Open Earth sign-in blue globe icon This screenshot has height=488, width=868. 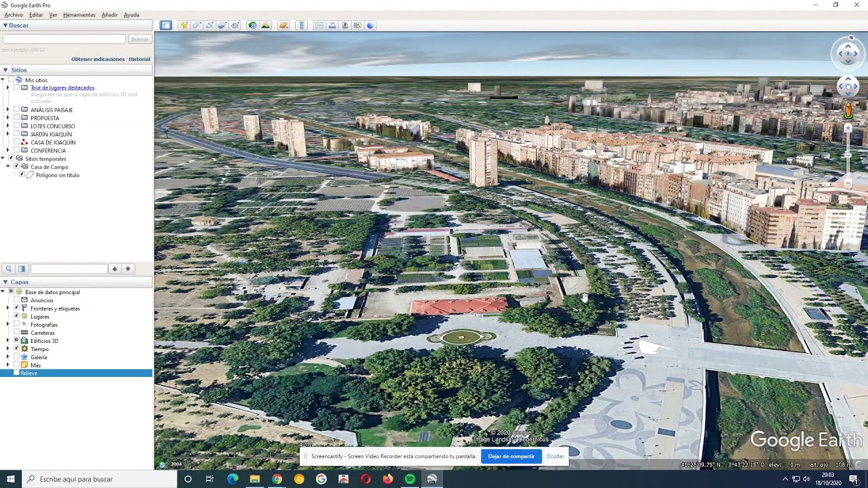click(370, 25)
